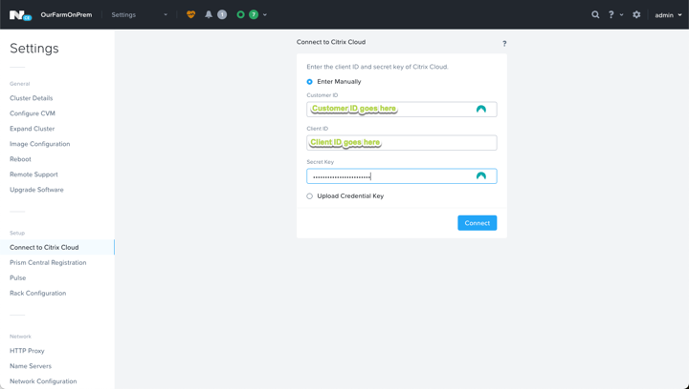
Task: Open HTTP Proxy settings
Action: tap(27, 351)
